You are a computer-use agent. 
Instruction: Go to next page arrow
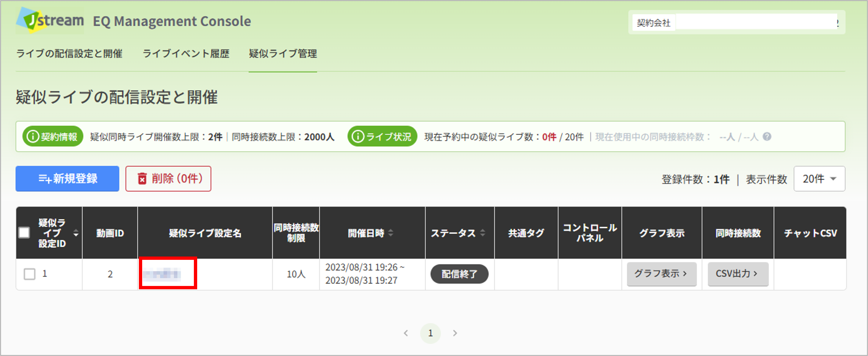coord(455,333)
